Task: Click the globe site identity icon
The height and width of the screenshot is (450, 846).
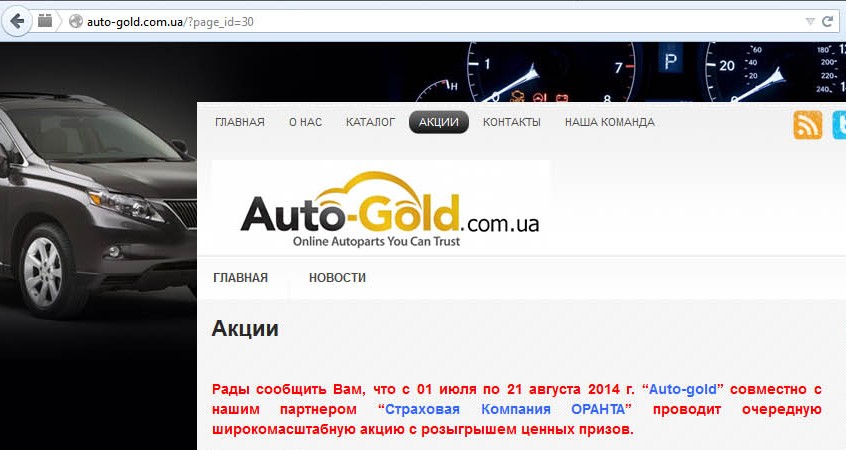Action: (x=76, y=22)
